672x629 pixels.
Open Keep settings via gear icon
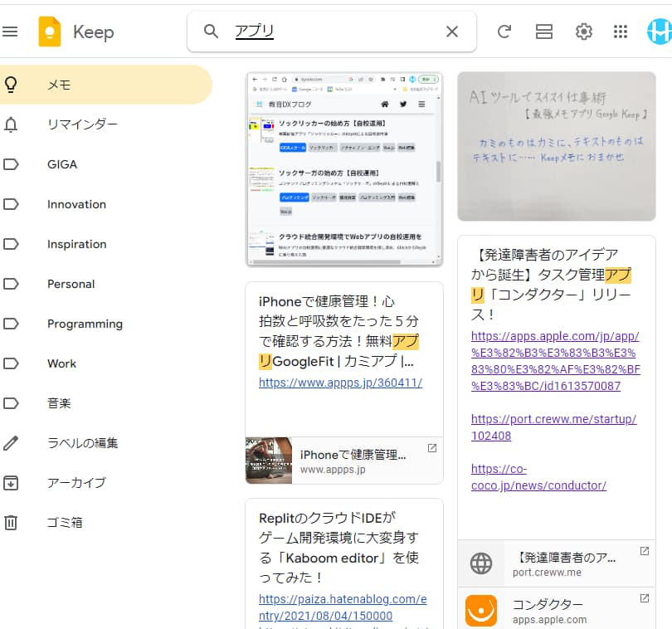[583, 32]
